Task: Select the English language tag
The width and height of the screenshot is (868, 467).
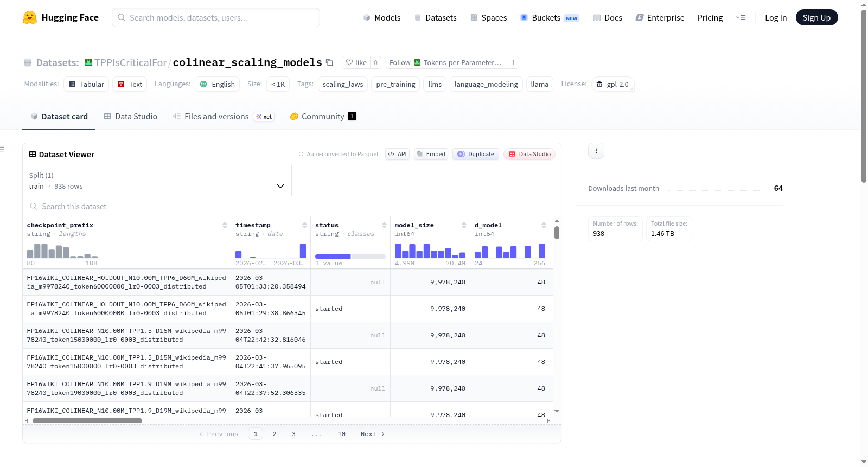Action: click(x=217, y=84)
